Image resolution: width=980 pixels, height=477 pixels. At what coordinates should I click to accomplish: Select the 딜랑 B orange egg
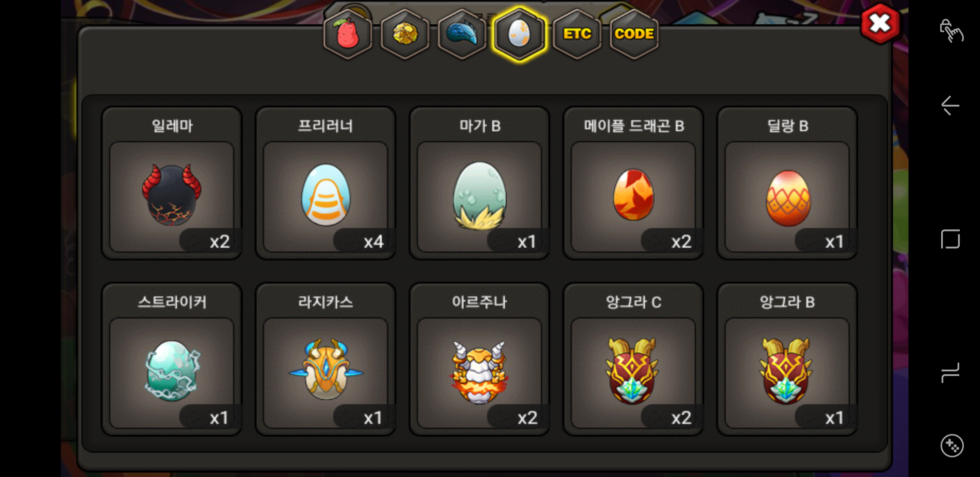787,183
